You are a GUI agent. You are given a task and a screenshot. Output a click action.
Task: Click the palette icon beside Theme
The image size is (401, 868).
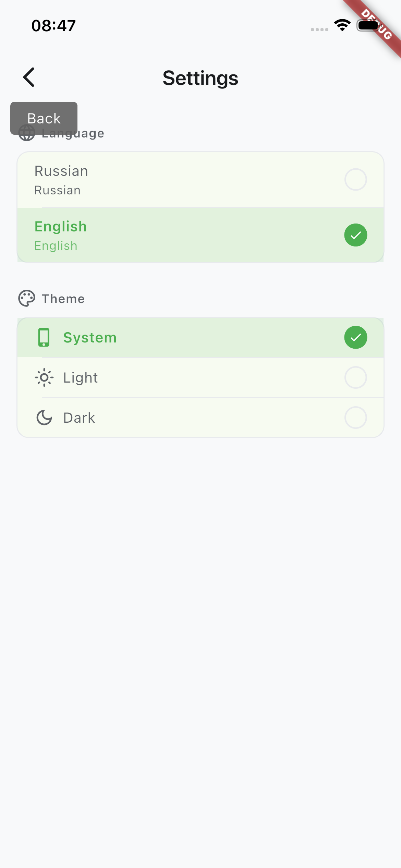click(27, 299)
